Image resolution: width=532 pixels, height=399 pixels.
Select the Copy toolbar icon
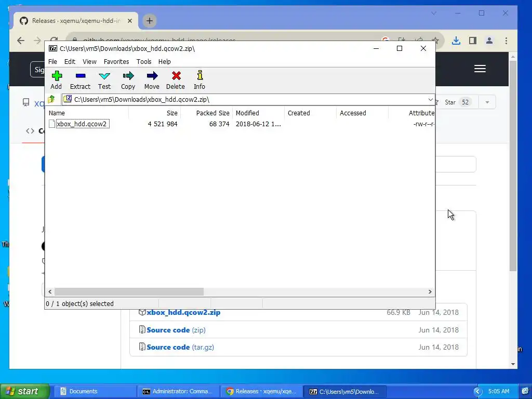click(x=128, y=80)
